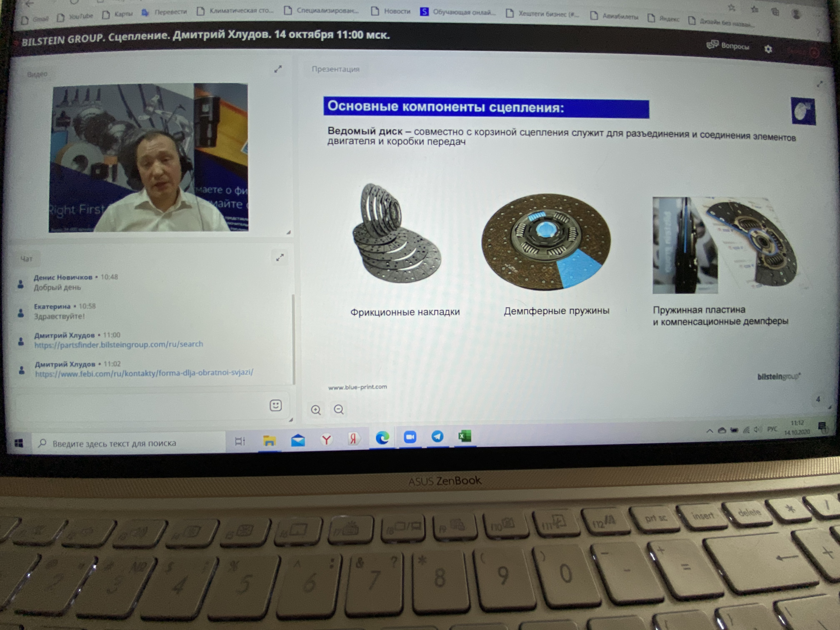Show hidden system tray icons chevron
This screenshot has width=840, height=630.
coord(709,431)
